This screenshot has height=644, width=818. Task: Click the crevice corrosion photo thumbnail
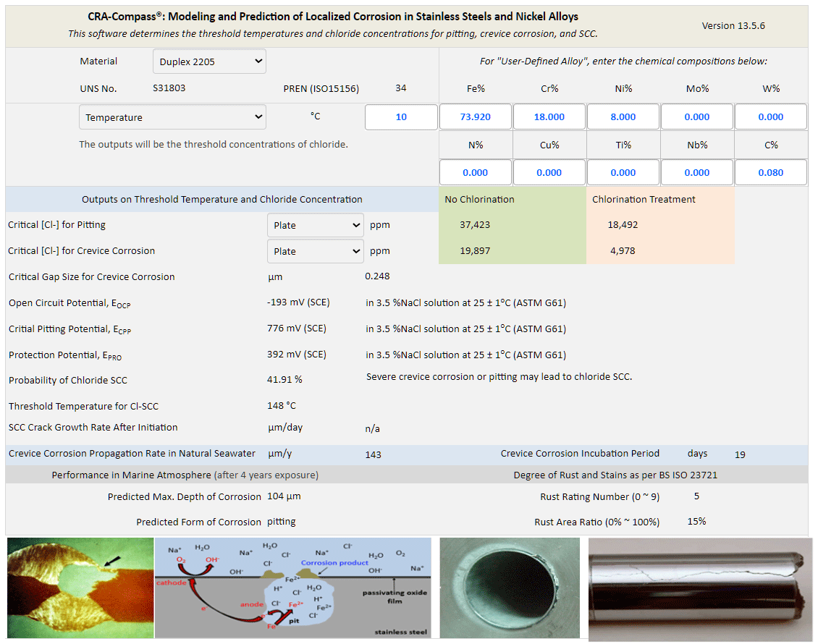click(80, 588)
